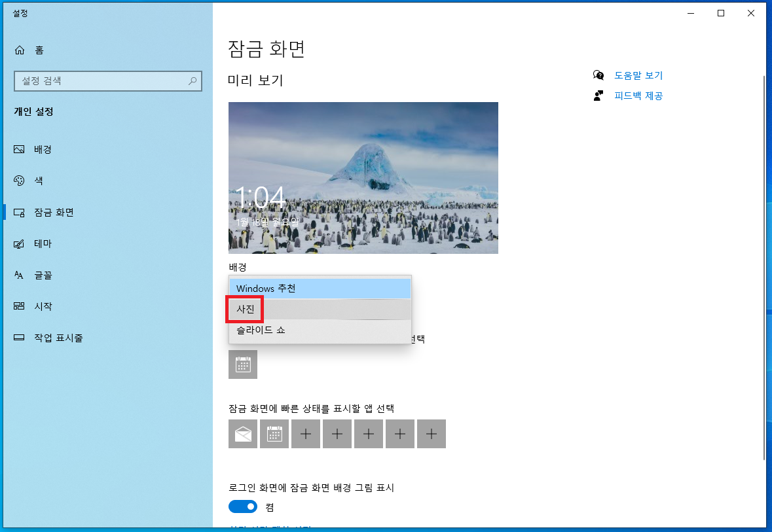Click the calendar quick status app icon
Image resolution: width=772 pixels, height=532 pixels.
pos(274,434)
